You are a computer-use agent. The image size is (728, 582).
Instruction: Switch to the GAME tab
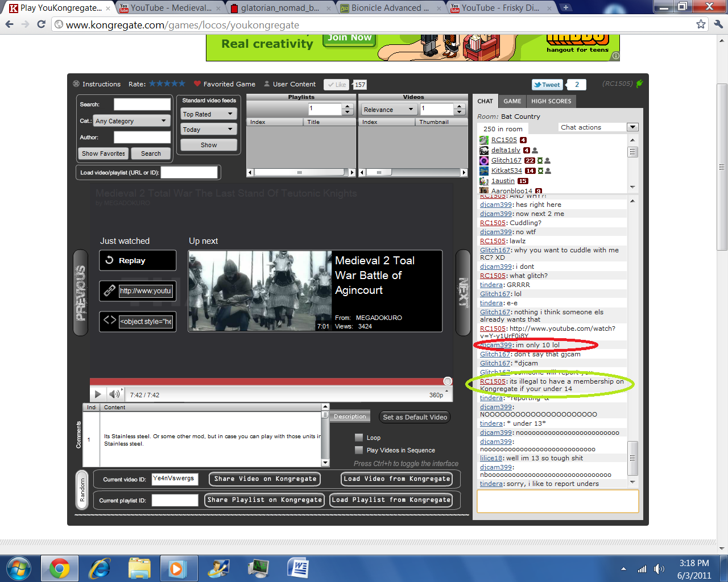[512, 101]
